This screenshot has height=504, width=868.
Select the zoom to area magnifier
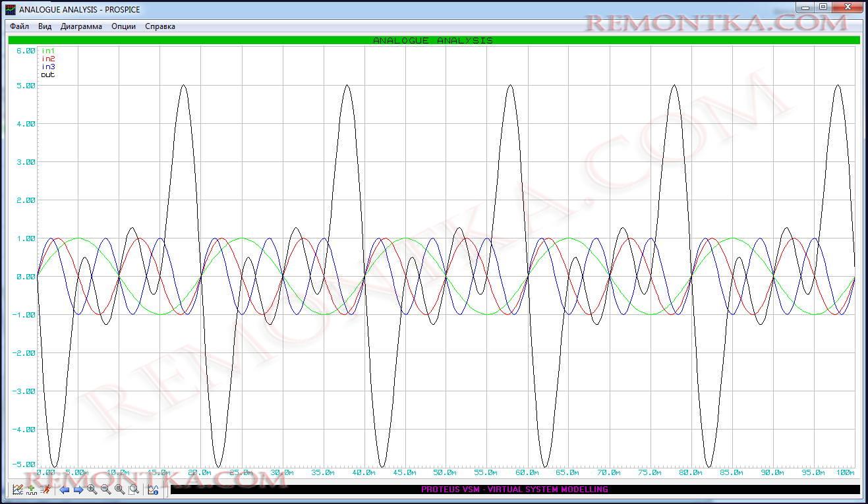click(x=134, y=490)
